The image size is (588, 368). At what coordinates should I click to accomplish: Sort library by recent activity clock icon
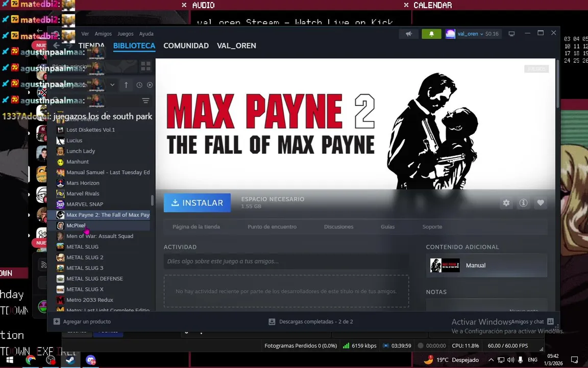[139, 85]
